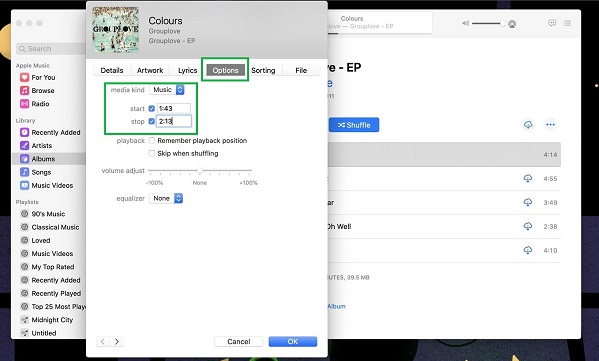
Task: Click the Oh Well track title
Action: point(339,227)
